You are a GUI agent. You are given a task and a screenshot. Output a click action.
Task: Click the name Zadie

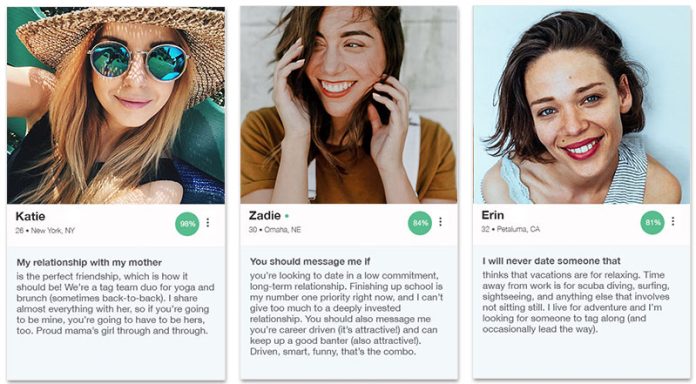tap(265, 215)
